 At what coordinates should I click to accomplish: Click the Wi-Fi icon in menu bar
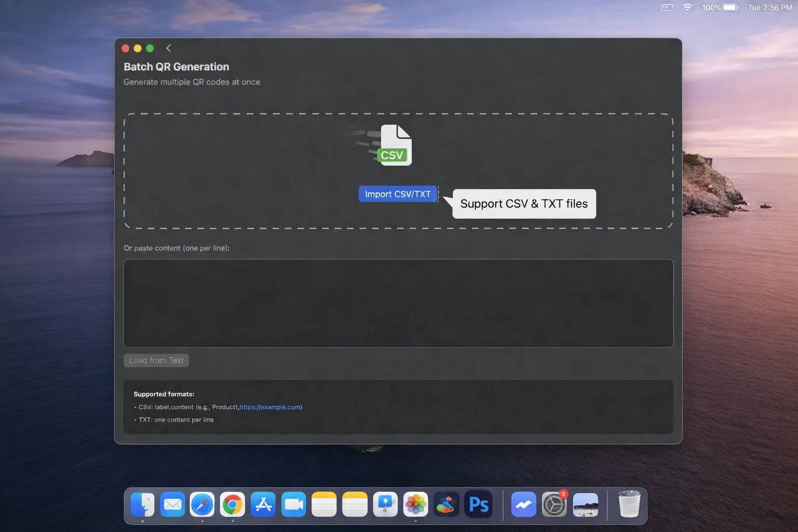(x=688, y=7)
